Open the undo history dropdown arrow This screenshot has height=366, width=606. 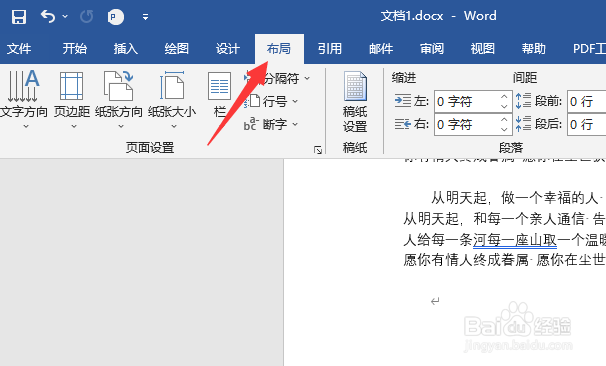coord(65,17)
